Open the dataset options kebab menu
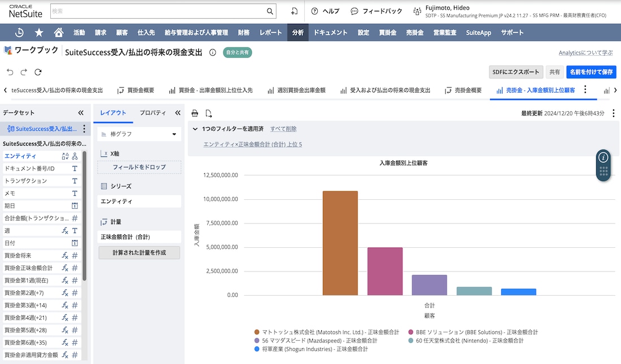Image resolution: width=621 pixels, height=364 pixels. (x=84, y=129)
